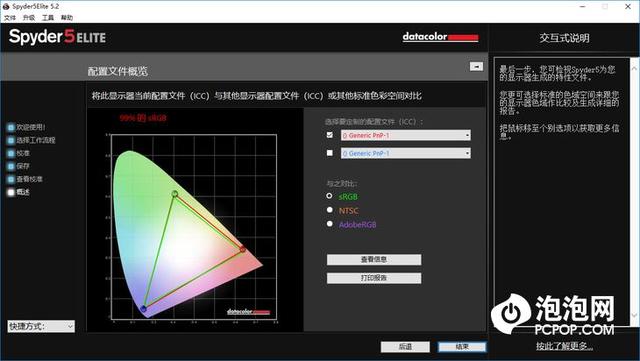The image size is (640, 361).
Task: Choose the AdobeRGB radio option
Action: [x=330, y=224]
